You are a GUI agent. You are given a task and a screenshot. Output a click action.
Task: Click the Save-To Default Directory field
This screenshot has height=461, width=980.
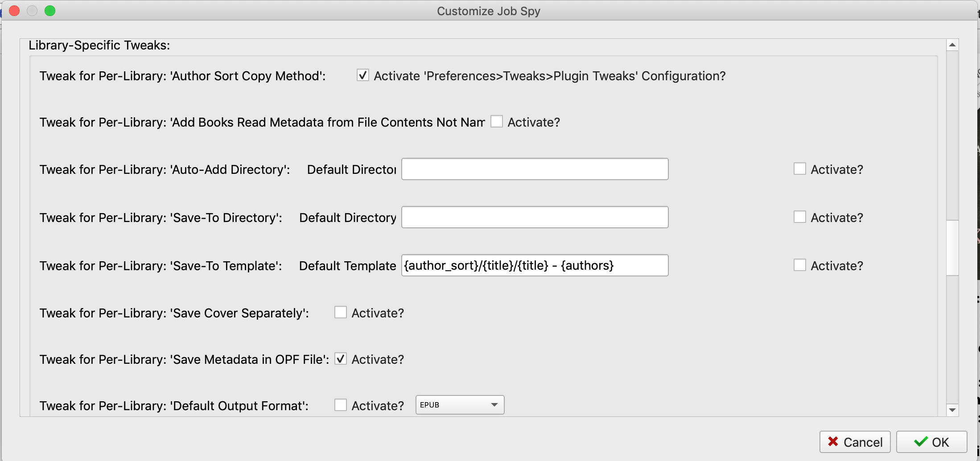pyautogui.click(x=535, y=218)
